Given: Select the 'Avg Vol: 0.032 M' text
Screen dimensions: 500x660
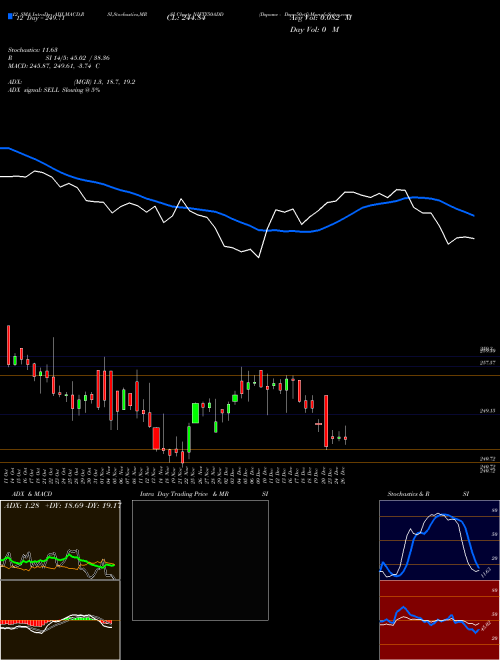Looking at the screenshot, I should coord(321,18).
